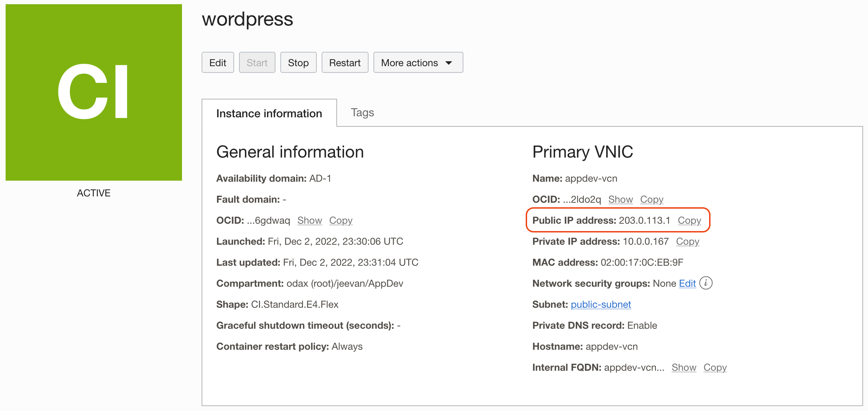The image size is (868, 411).
Task: Click the info icon beside Network security groups
Action: point(706,283)
